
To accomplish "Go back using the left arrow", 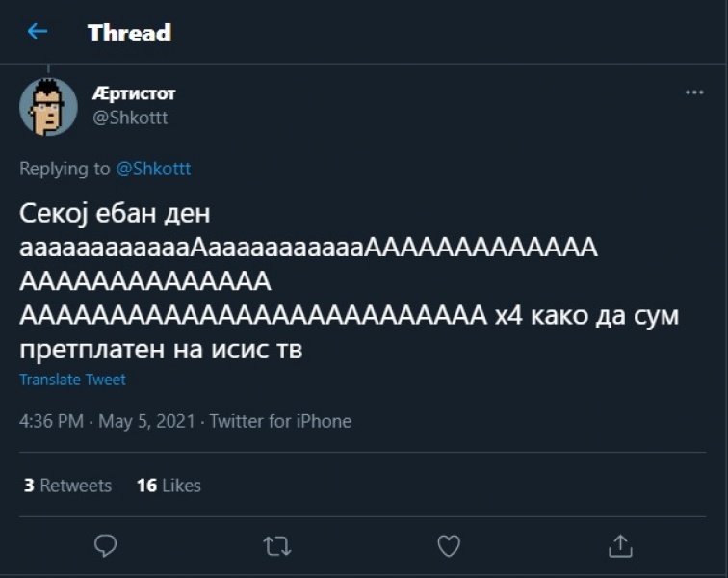I will (37, 32).
